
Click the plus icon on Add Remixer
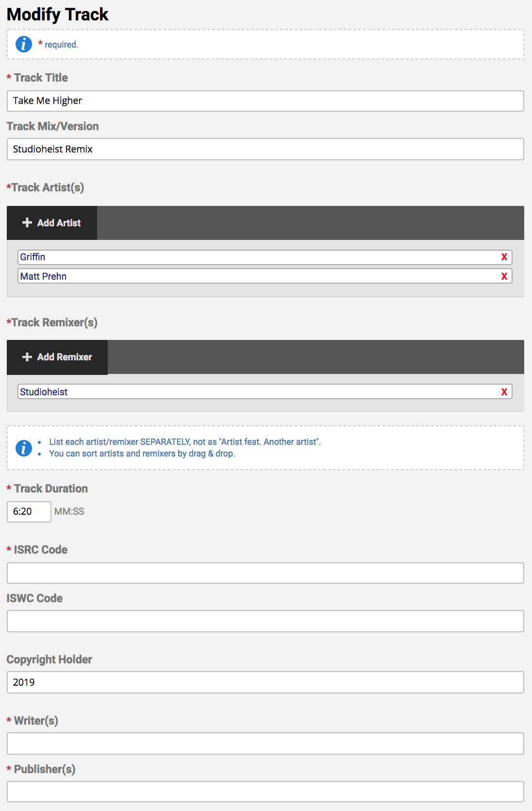click(x=27, y=357)
